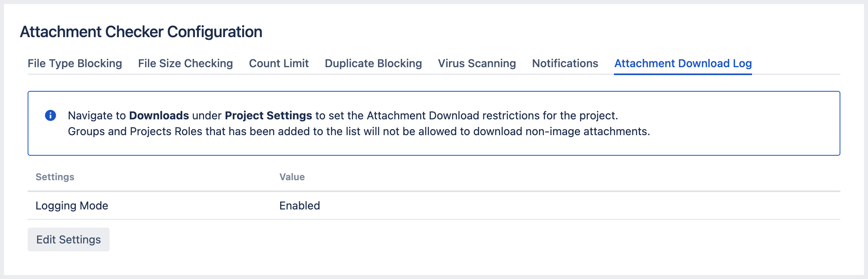Click the blue info icon in the message box
This screenshot has height=279, width=868.
tap(51, 115)
